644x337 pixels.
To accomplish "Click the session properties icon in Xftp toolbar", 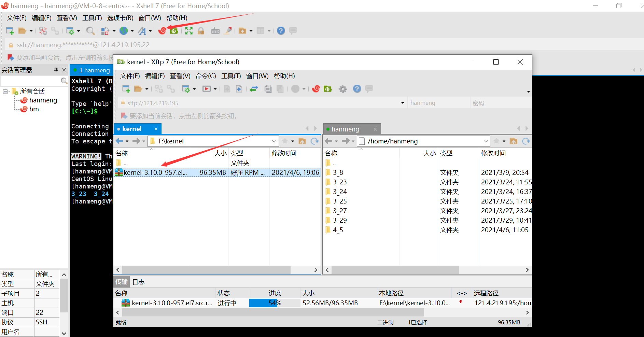I will click(186, 89).
